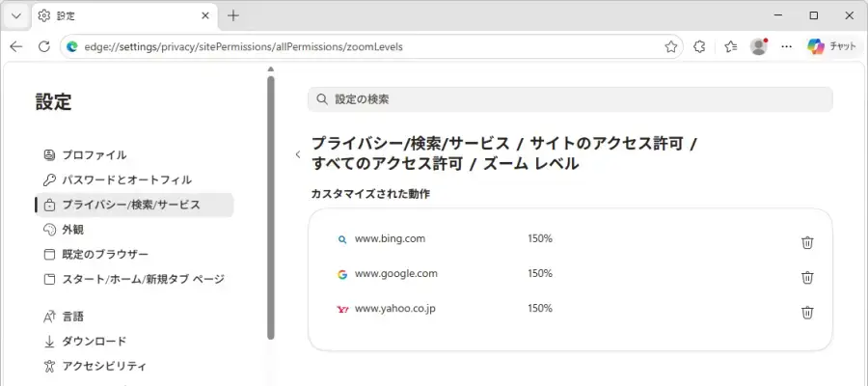868x386 pixels.
Task: Open the Settings and more ellipsis menu
Action: click(x=786, y=47)
